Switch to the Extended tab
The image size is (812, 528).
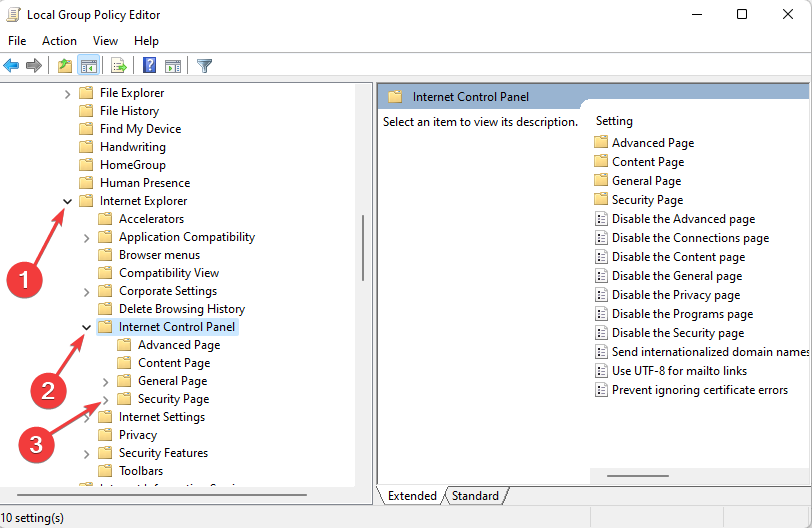[x=412, y=495]
